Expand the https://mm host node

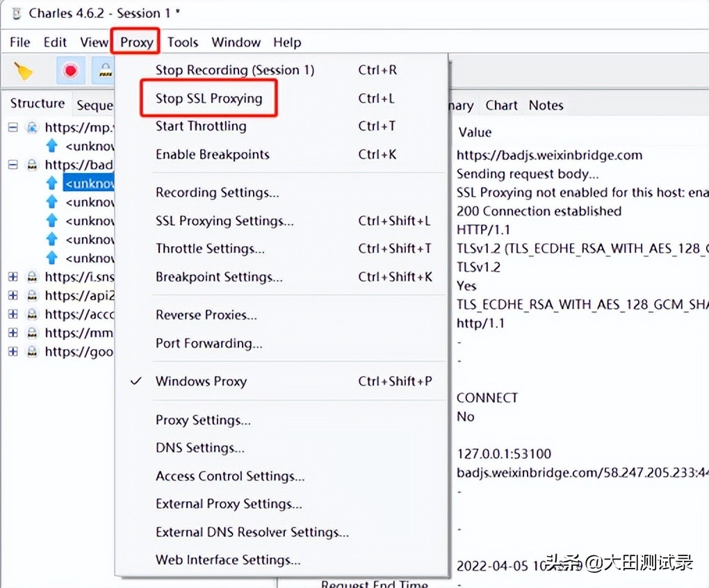13,333
